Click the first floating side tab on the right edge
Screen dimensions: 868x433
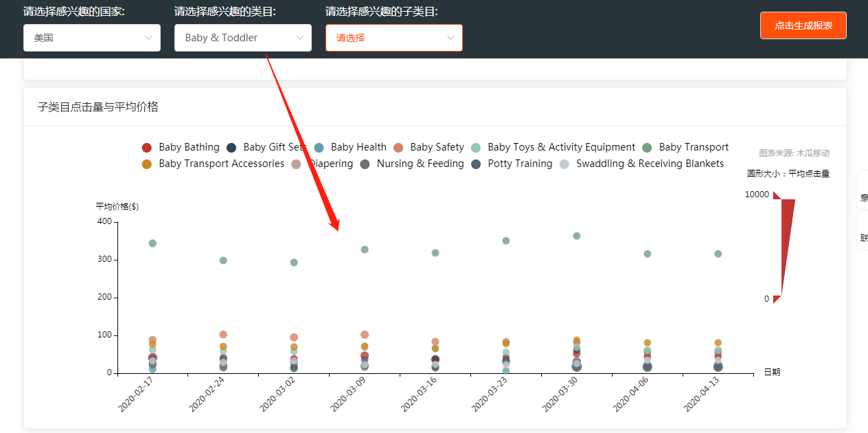click(863, 190)
